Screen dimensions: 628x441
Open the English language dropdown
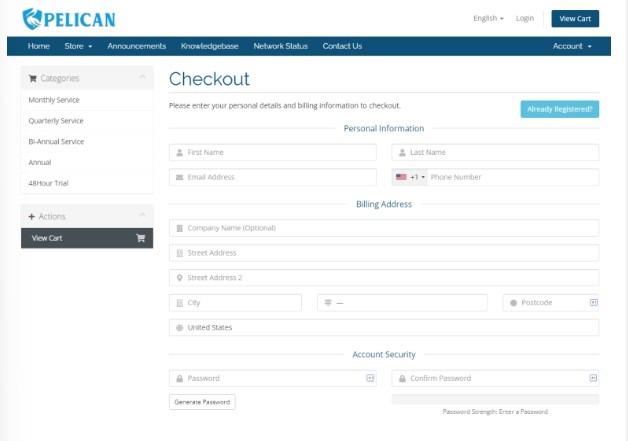488,19
